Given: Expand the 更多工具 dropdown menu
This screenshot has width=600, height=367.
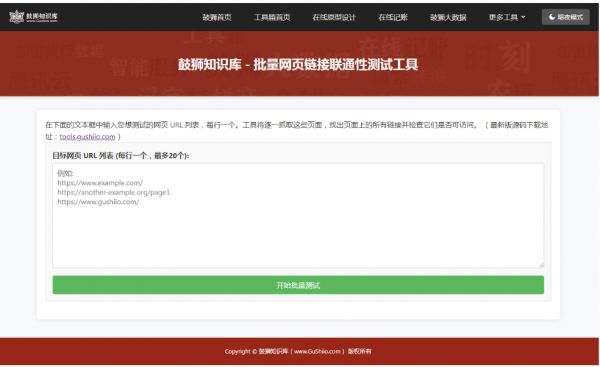Looking at the screenshot, I should click(507, 17).
